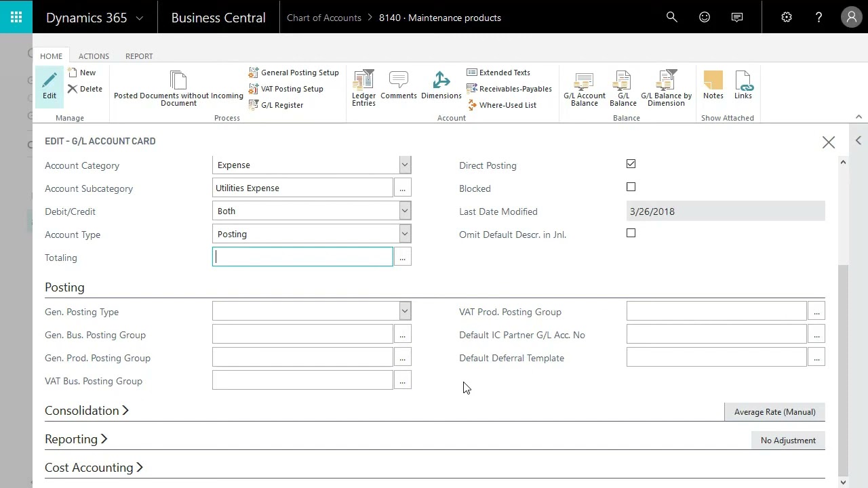Close the G/L Account Card
Screen dimensions: 868x488
(x=829, y=142)
